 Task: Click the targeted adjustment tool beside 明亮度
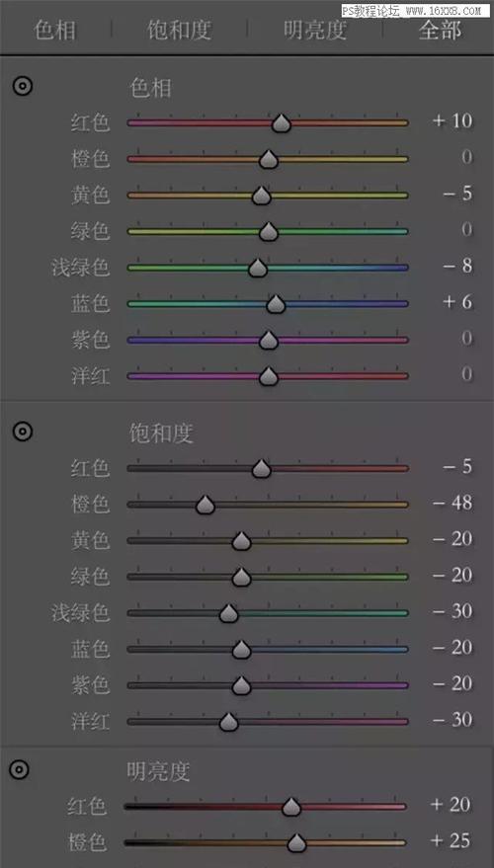point(20,769)
